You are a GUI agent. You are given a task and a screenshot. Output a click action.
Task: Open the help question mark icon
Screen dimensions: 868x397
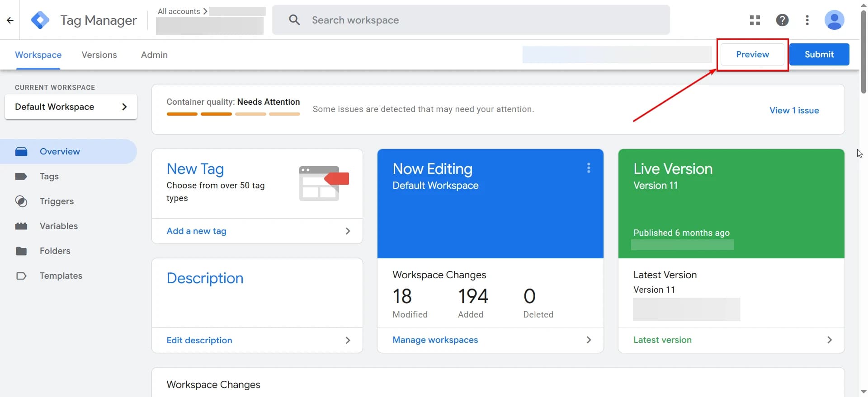(782, 20)
